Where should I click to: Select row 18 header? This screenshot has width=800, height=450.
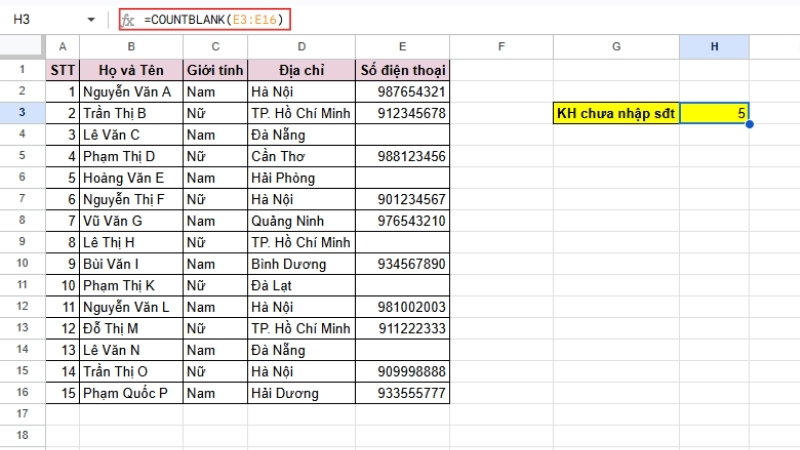pyautogui.click(x=22, y=435)
